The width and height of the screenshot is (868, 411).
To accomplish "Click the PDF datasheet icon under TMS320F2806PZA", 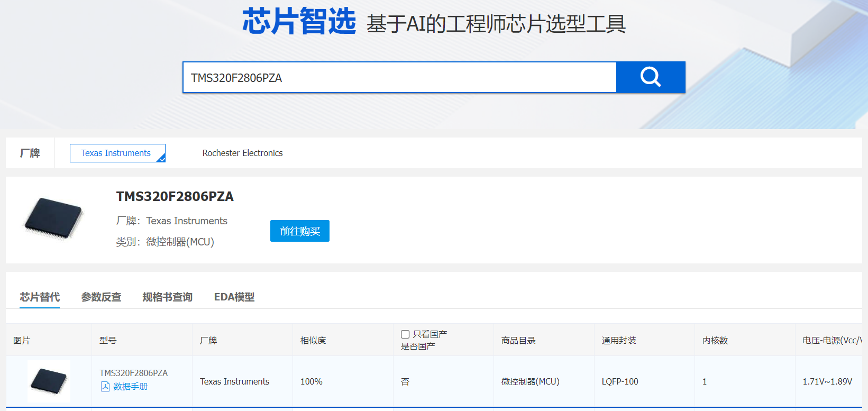I will click(x=105, y=387).
